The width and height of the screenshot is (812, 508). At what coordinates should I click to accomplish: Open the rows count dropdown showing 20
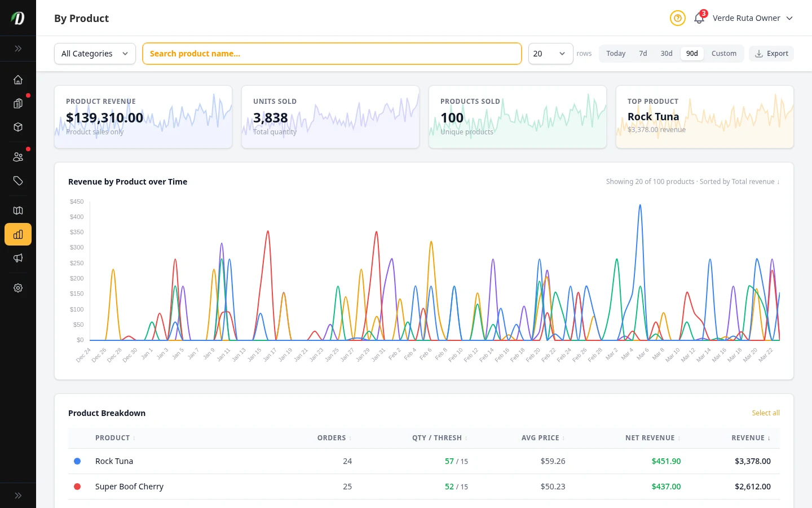[550, 53]
